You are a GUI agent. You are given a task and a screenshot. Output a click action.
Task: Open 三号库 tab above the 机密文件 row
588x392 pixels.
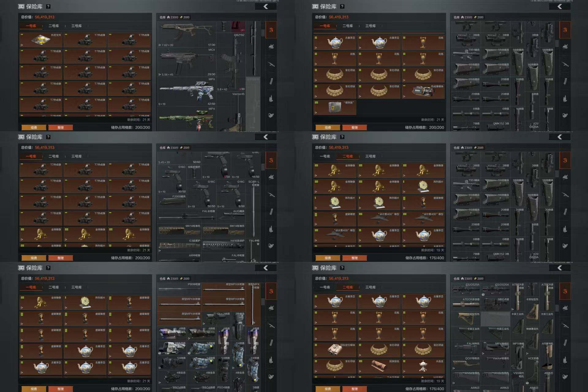(x=77, y=26)
